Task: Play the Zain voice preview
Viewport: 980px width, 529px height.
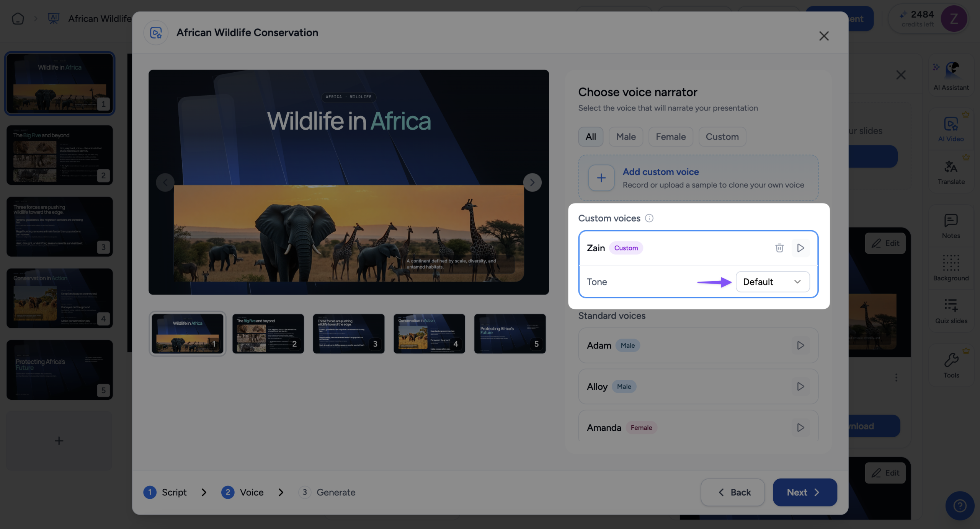Action: click(x=800, y=248)
